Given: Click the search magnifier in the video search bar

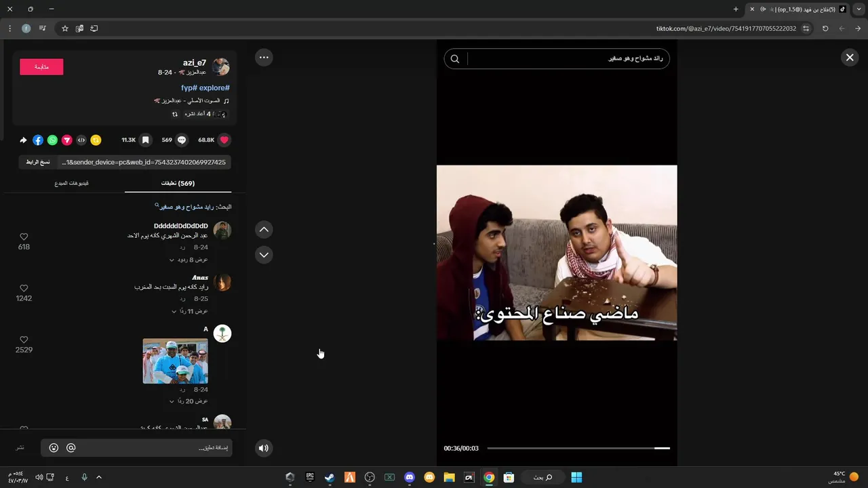Looking at the screenshot, I should 455,59.
